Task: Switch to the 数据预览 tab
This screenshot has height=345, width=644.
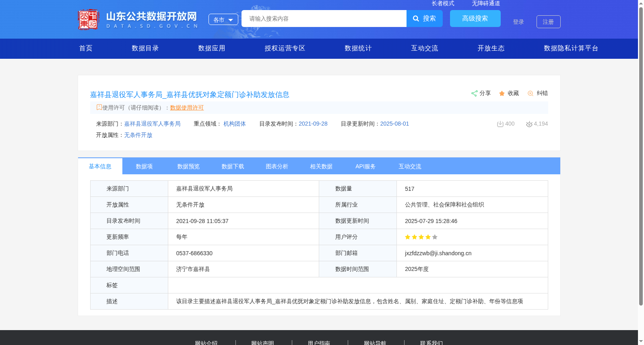Action: (x=189, y=166)
